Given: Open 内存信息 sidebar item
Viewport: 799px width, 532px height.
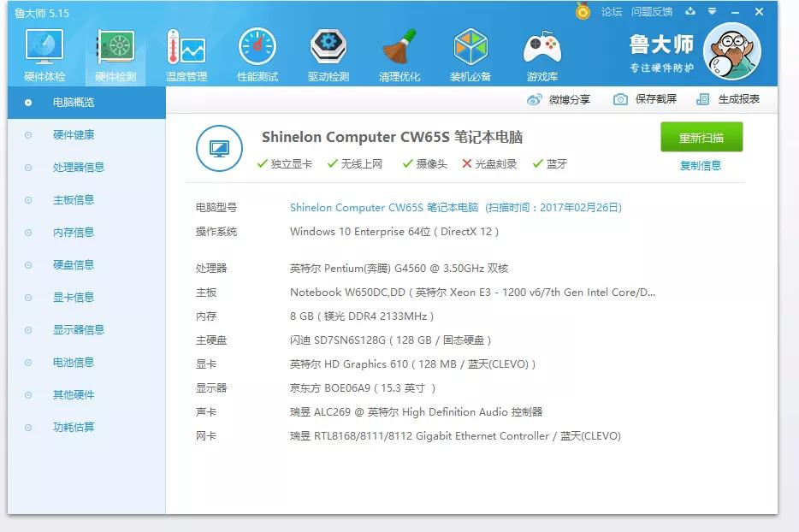Looking at the screenshot, I should (x=86, y=233).
